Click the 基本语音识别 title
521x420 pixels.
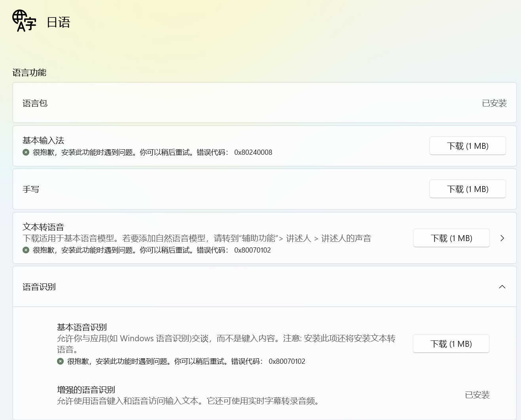(x=82, y=327)
